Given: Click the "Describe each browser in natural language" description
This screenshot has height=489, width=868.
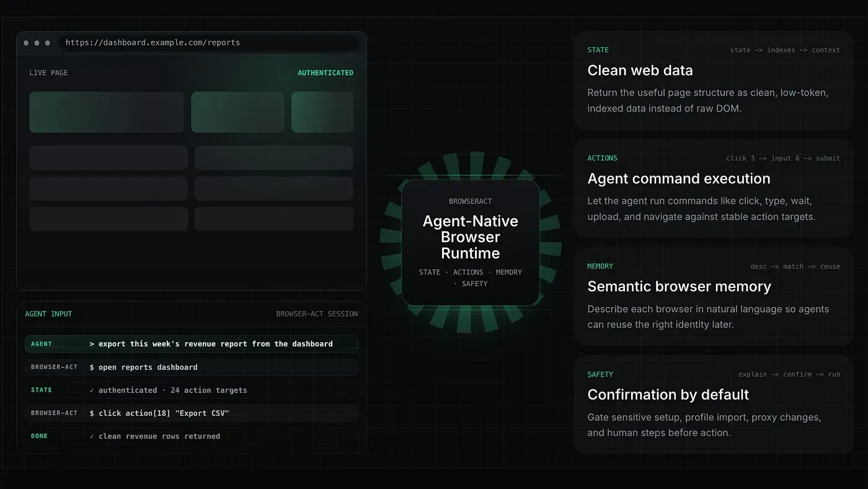Looking at the screenshot, I should (x=708, y=316).
